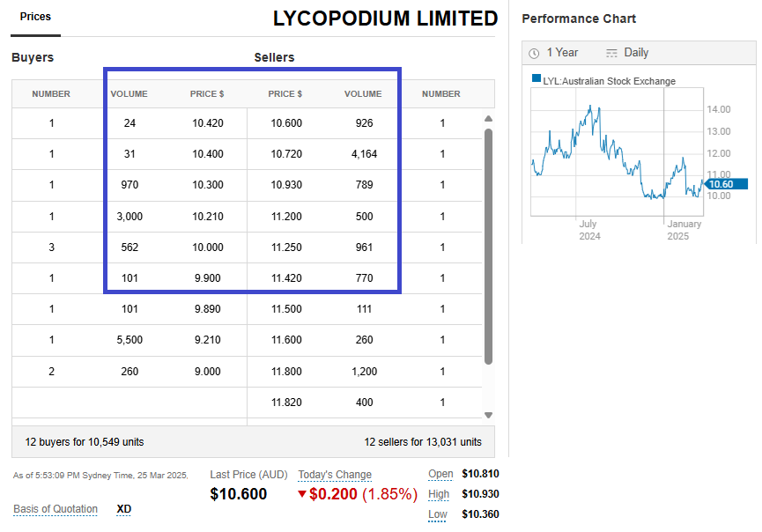Click the scrollbar up arrow in the price table
Screen dimensions: 762x532
pyautogui.click(x=489, y=119)
